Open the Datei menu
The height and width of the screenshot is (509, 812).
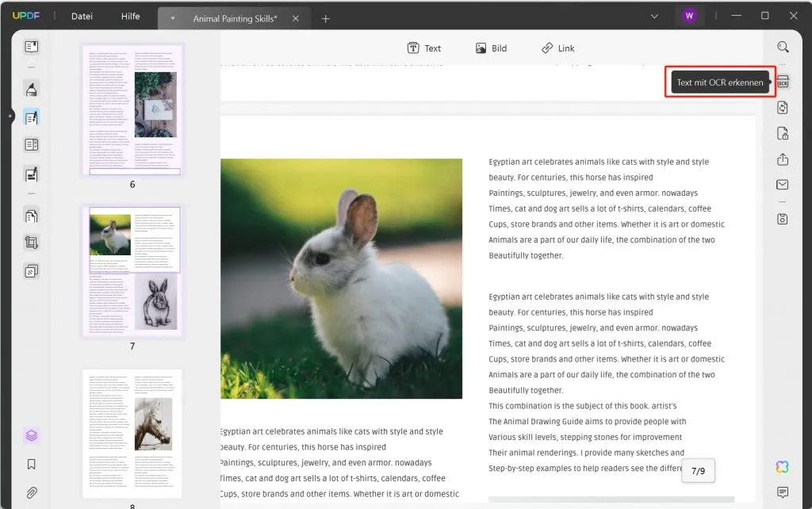[x=82, y=16]
